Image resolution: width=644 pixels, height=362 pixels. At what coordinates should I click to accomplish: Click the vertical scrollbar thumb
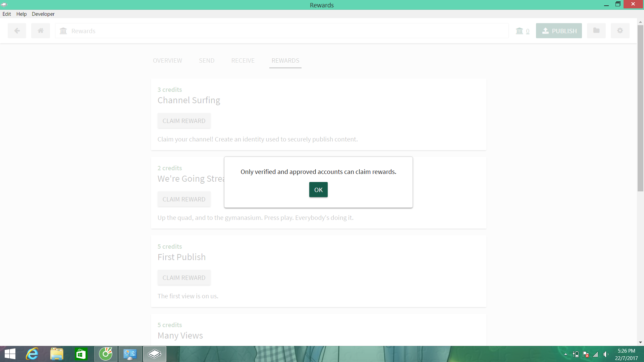point(640,107)
